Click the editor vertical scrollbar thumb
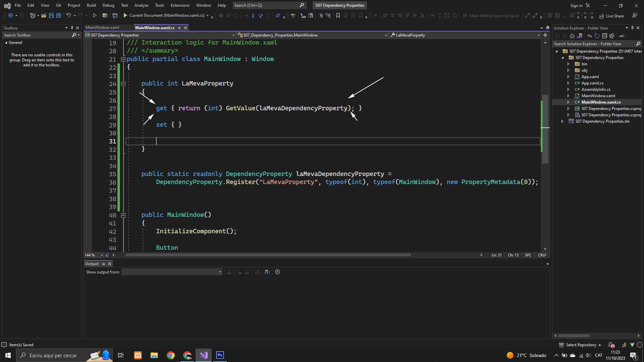The width and height of the screenshot is (644, 362). [x=545, y=129]
